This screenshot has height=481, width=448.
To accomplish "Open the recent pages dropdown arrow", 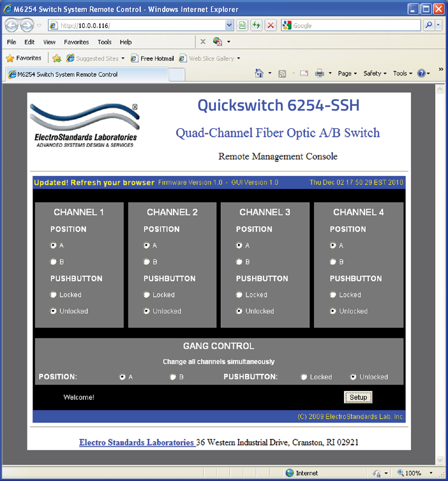I will click(x=39, y=26).
